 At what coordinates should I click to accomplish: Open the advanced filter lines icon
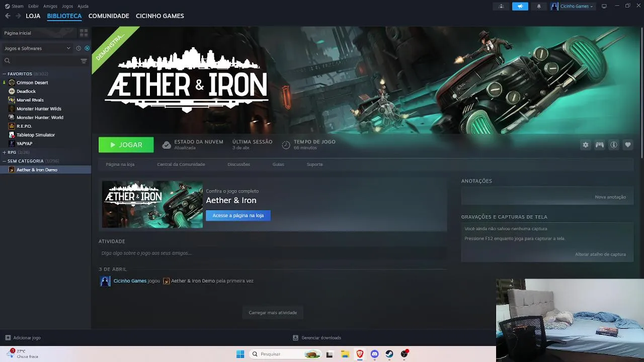tap(84, 61)
